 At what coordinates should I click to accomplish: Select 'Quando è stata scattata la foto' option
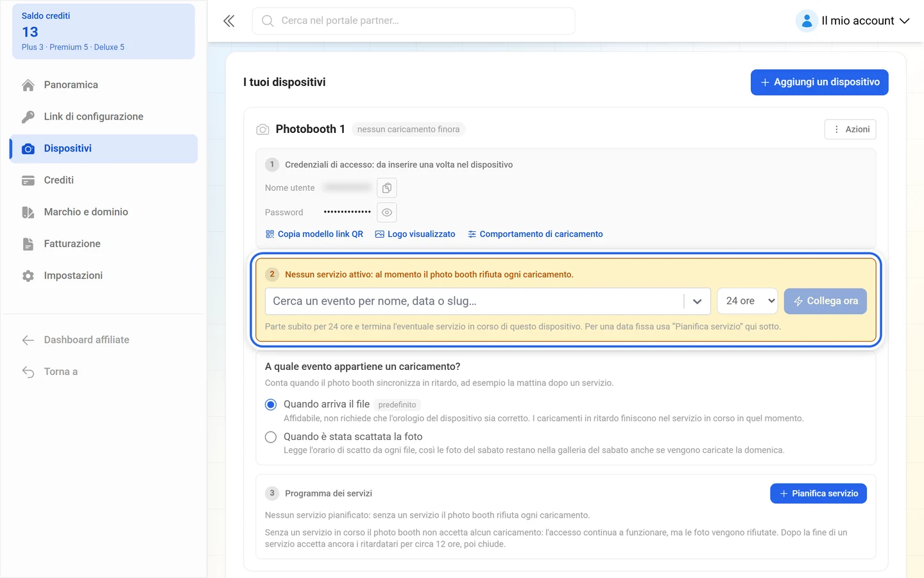point(271,437)
